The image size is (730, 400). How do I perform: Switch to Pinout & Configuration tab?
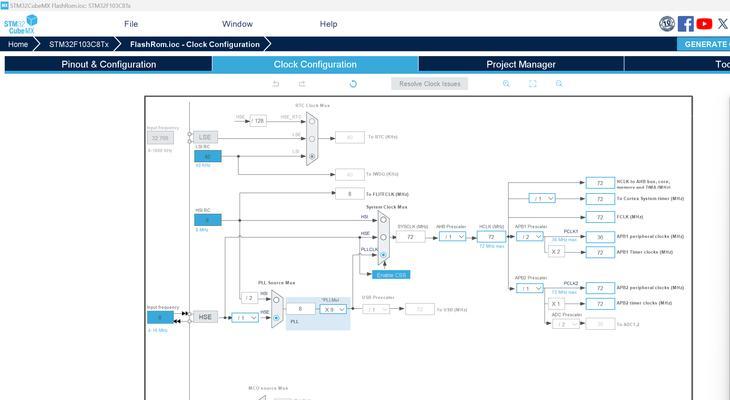pos(108,64)
